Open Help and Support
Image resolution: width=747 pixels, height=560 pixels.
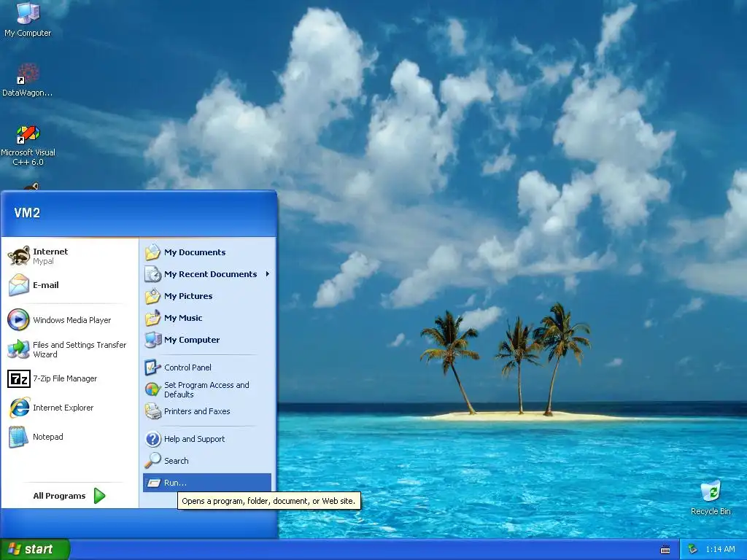[x=207, y=438]
